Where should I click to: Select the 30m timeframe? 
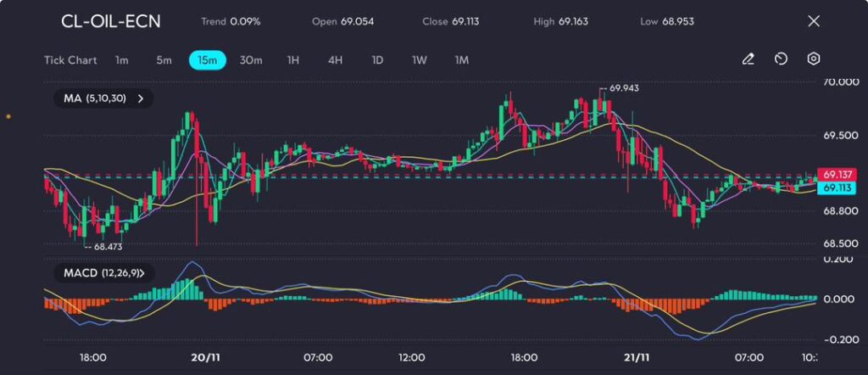tap(251, 60)
